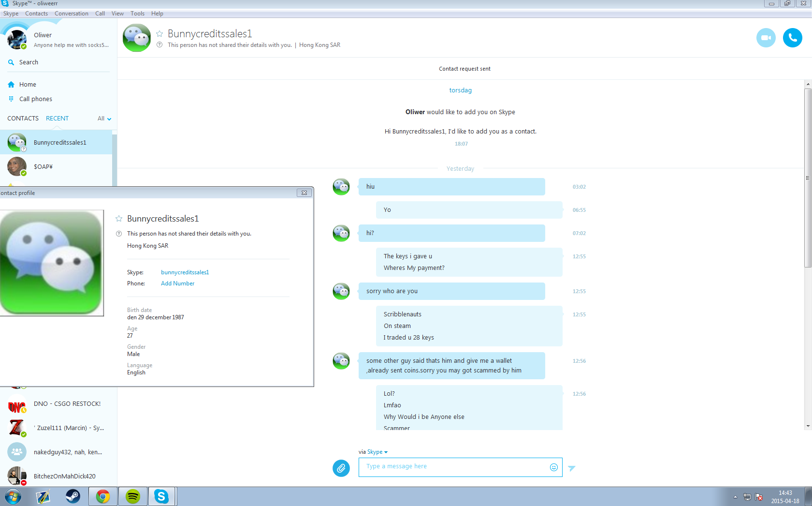Viewport: 812px width, 506px height.
Task: Open the Contacts menu
Action: pos(37,14)
